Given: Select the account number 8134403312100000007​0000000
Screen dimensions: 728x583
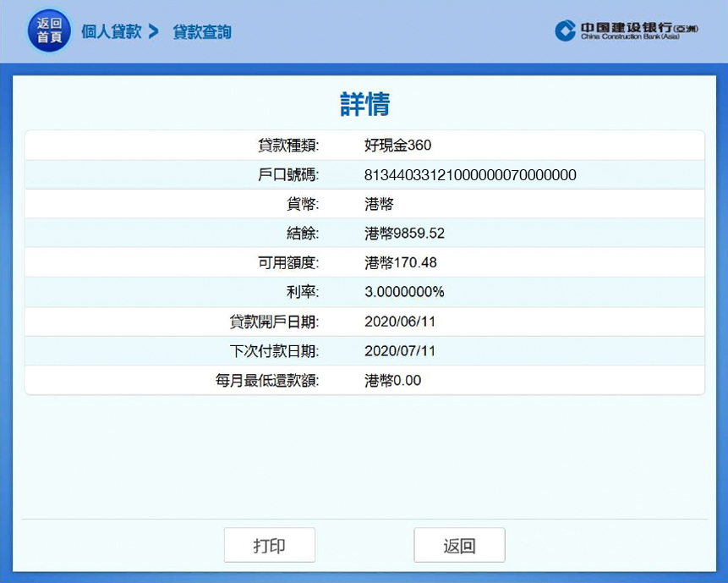Looking at the screenshot, I should (470, 175).
